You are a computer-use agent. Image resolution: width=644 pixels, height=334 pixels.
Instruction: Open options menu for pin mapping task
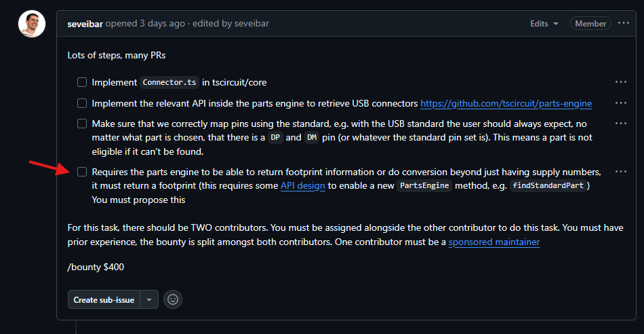click(x=620, y=124)
